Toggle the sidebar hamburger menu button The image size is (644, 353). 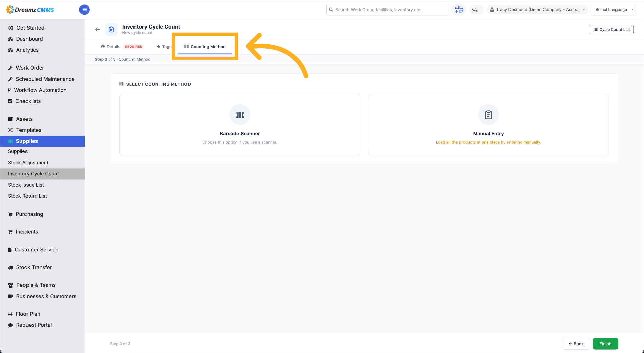click(84, 10)
